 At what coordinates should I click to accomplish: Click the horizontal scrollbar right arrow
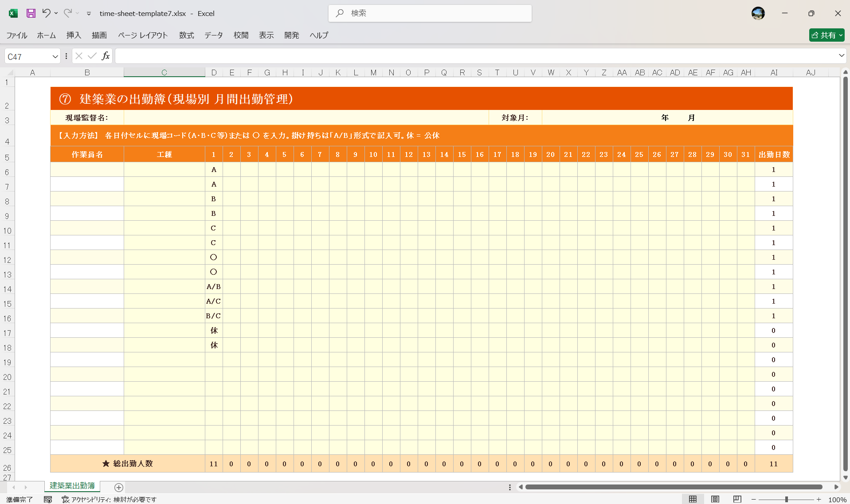click(x=836, y=487)
